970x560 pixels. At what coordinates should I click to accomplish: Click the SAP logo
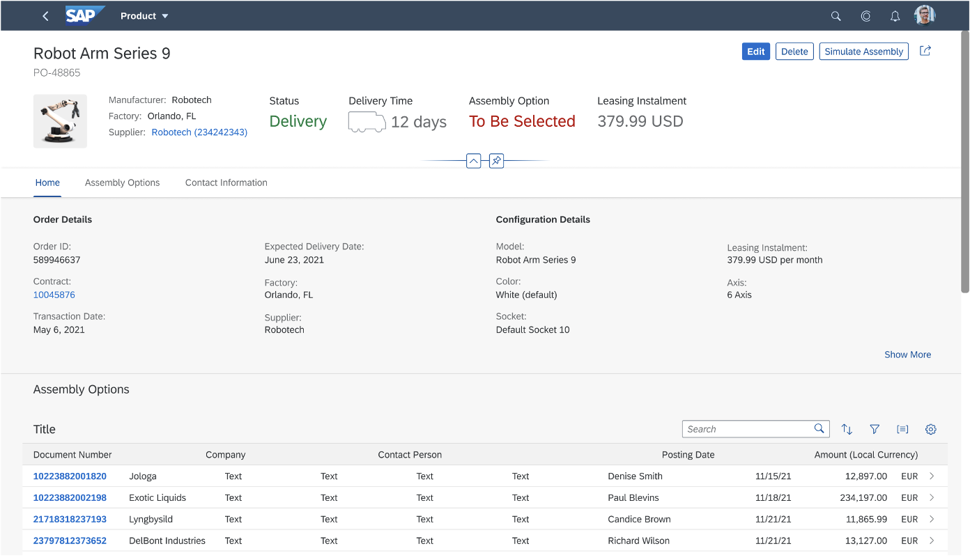click(x=85, y=15)
